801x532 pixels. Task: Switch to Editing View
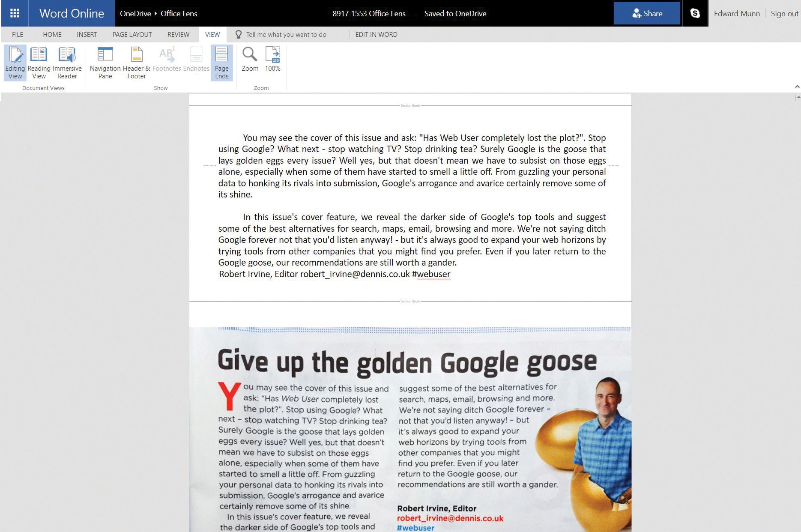[x=15, y=63]
